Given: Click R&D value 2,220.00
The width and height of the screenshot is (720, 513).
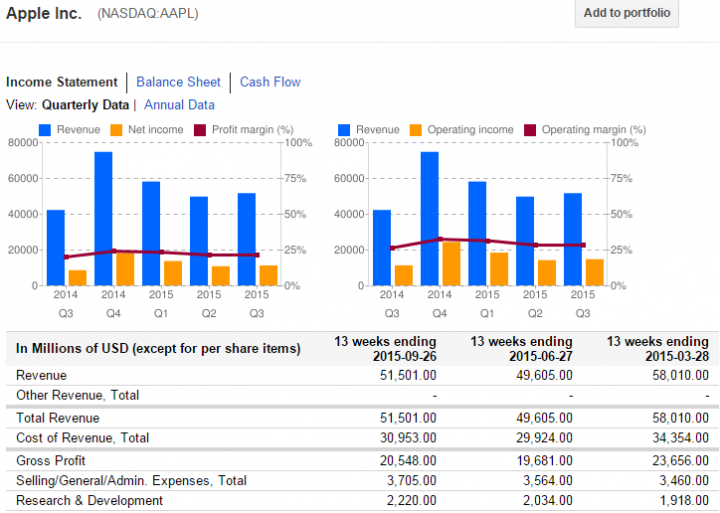Looking at the screenshot, I should pyautogui.click(x=411, y=500).
